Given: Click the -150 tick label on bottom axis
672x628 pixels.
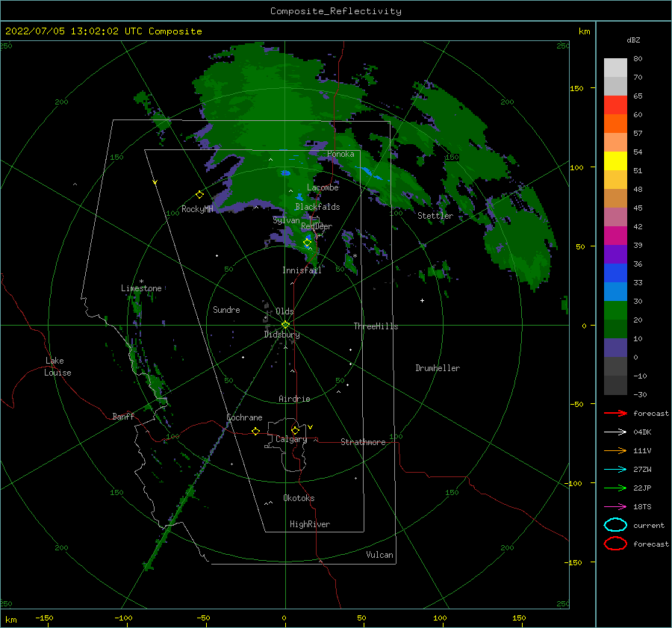Looking at the screenshot, I should [x=44, y=618].
